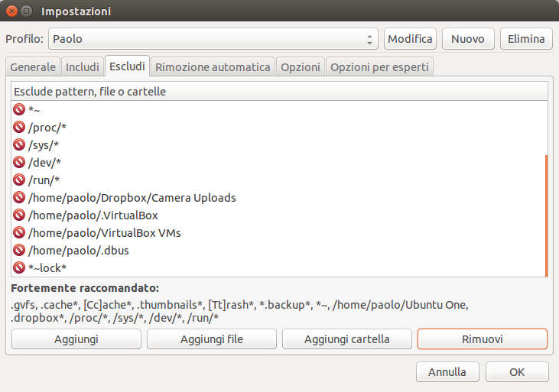This screenshot has width=559, height=392.
Task: Click the exclude icon beside /run/*
Action: pyautogui.click(x=20, y=180)
